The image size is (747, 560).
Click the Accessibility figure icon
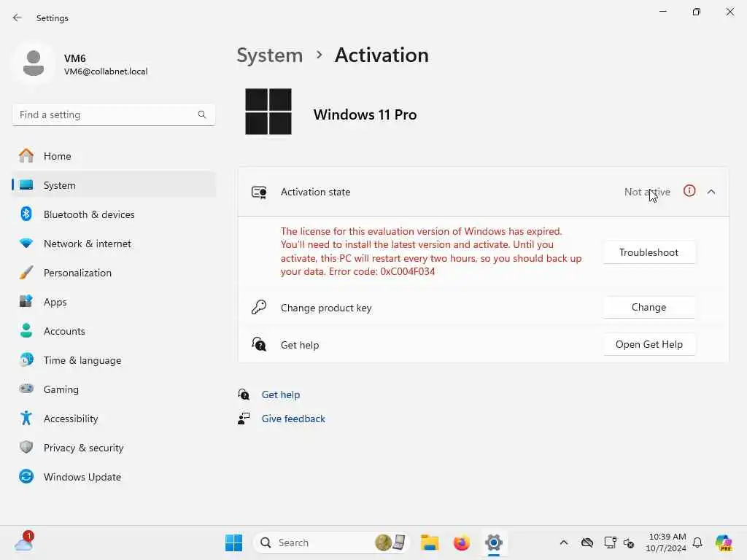26,418
